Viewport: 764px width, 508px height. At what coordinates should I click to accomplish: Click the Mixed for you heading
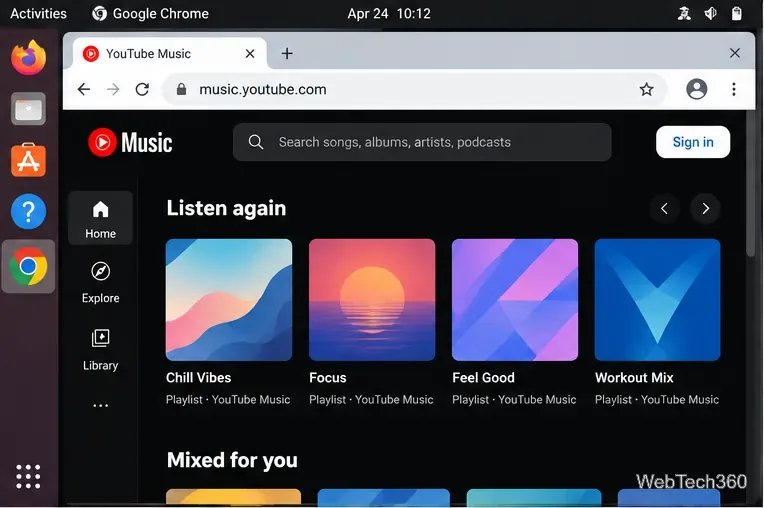pyautogui.click(x=232, y=460)
